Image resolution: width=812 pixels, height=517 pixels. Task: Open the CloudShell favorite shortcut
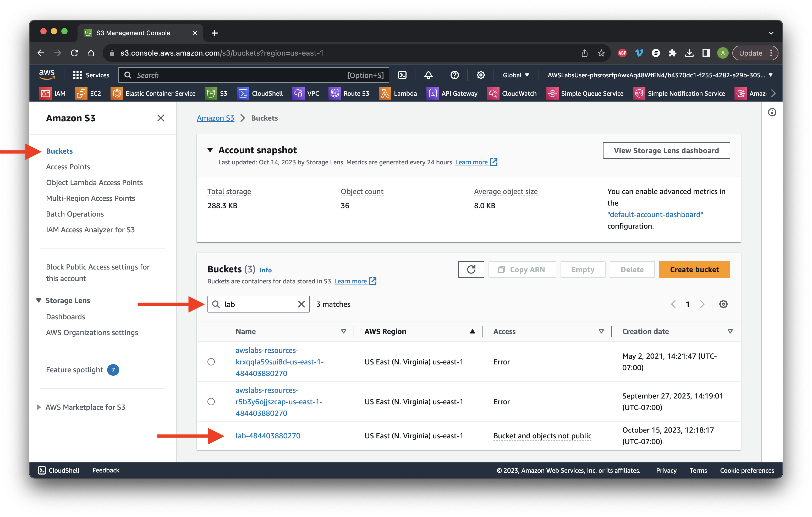pyautogui.click(x=260, y=94)
